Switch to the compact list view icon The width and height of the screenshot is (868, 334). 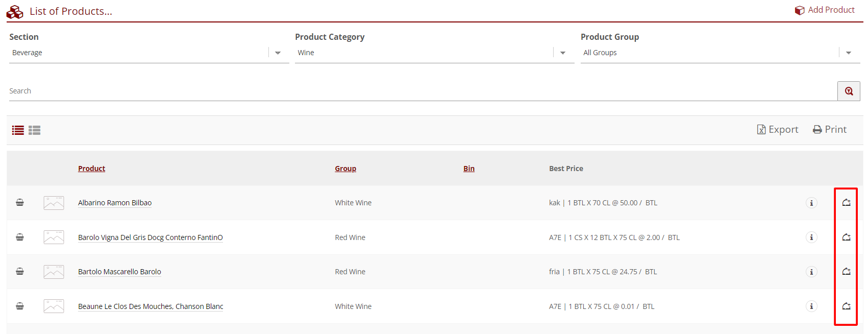pyautogui.click(x=18, y=130)
